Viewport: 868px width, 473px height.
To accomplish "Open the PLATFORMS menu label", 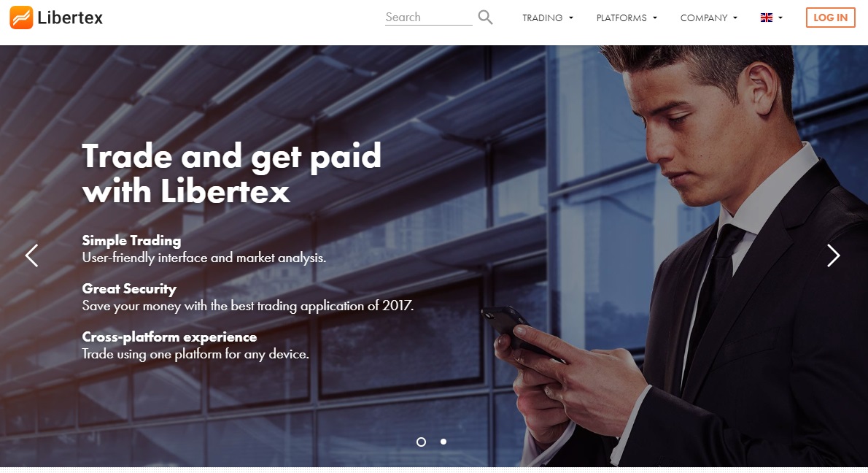I will 621,18.
